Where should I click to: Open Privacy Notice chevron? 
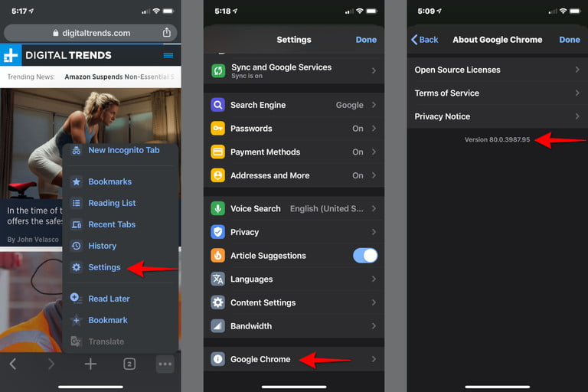pos(577,116)
